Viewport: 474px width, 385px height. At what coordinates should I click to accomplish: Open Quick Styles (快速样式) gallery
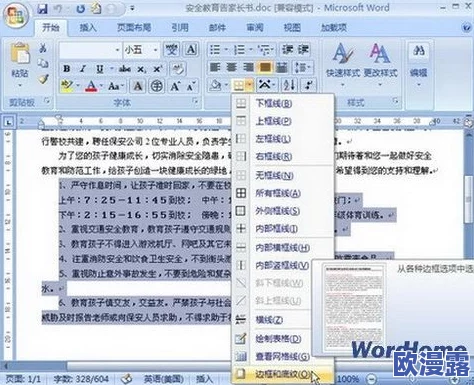coord(343,65)
